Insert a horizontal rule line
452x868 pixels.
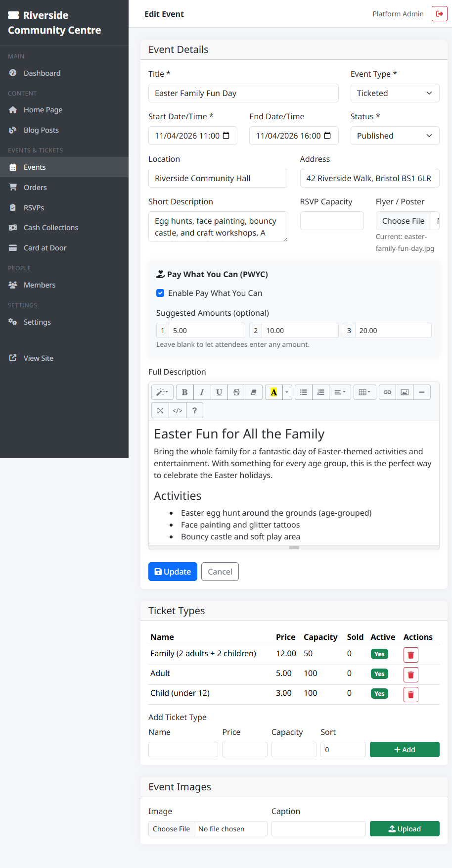click(x=422, y=392)
